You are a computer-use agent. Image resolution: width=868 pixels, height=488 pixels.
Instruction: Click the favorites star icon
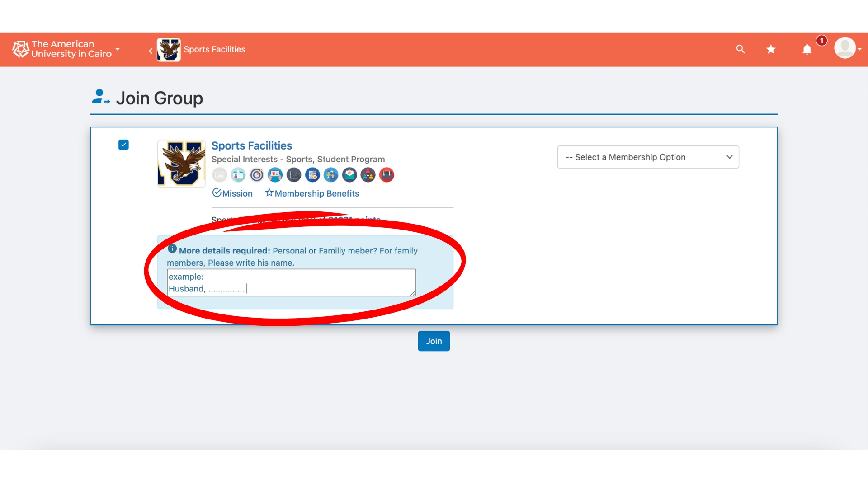771,49
